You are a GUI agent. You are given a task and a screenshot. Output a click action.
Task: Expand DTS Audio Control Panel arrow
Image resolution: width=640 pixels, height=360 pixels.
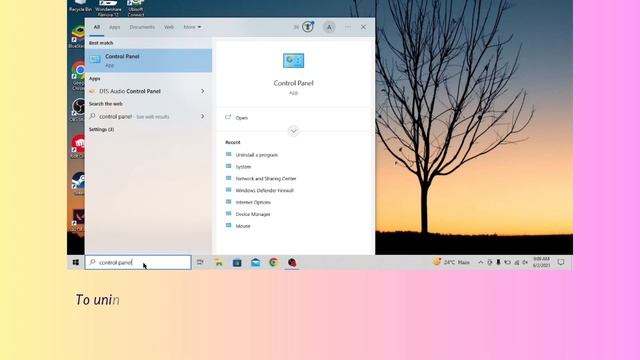(x=203, y=91)
